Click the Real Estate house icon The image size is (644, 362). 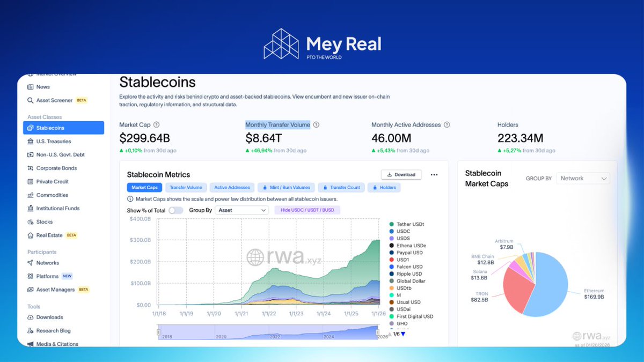pos(31,235)
